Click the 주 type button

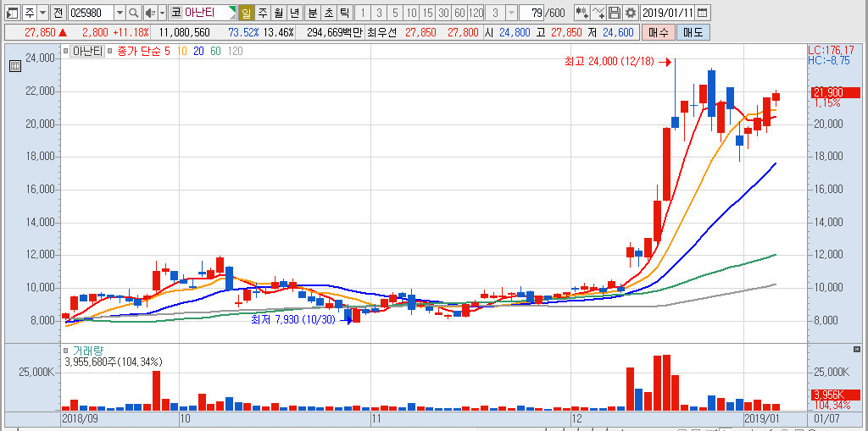(30, 12)
